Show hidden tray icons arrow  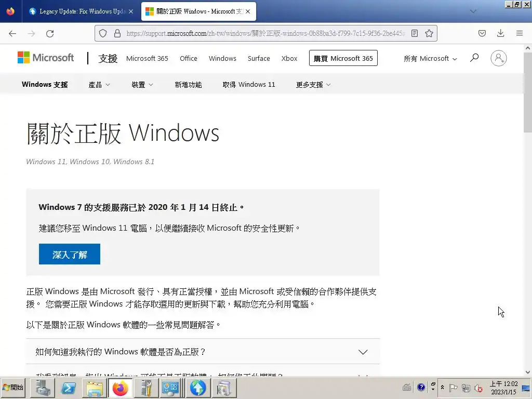(442, 388)
